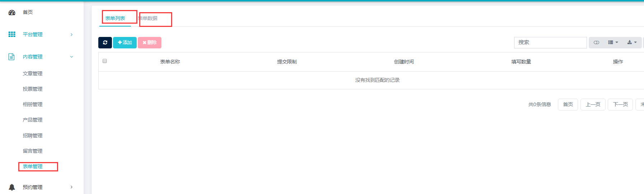Click the 预约管理 bell icon
The height and width of the screenshot is (194, 644).
click(12, 187)
